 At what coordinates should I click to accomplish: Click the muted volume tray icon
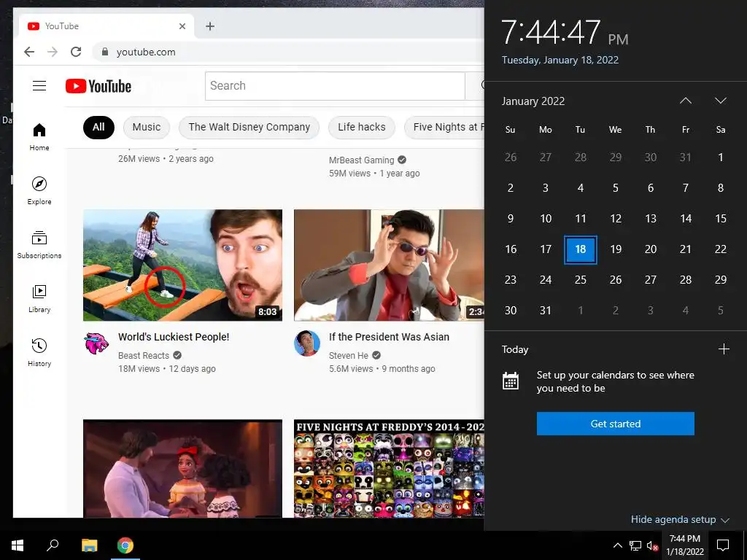pyautogui.click(x=652, y=545)
